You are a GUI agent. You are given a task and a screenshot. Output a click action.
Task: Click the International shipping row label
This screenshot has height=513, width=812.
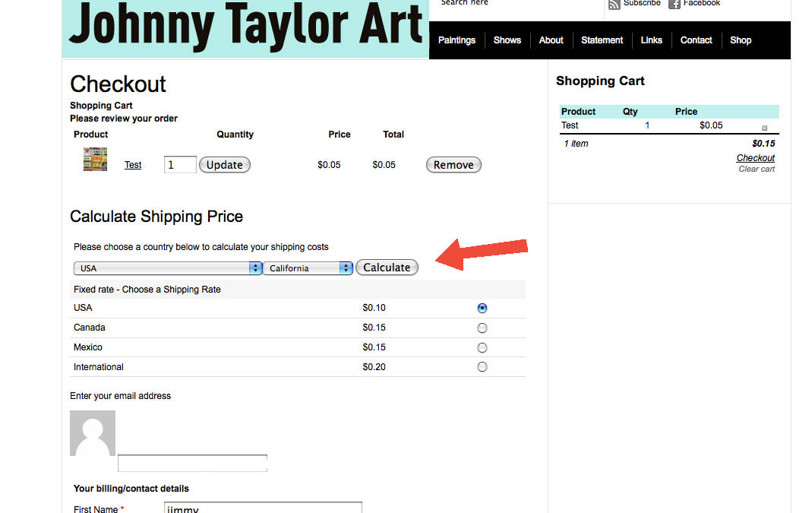coord(99,367)
